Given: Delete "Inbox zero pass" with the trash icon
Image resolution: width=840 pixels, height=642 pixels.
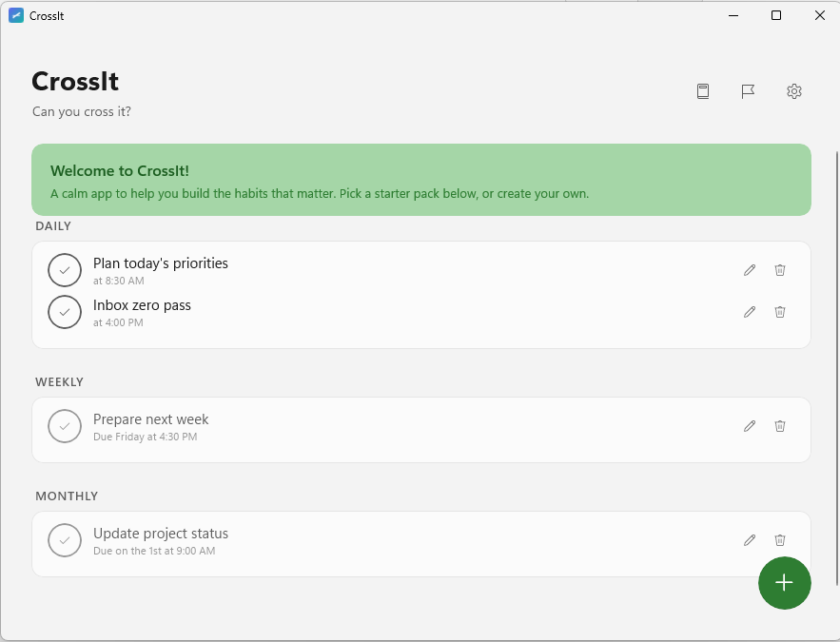Looking at the screenshot, I should (779, 312).
